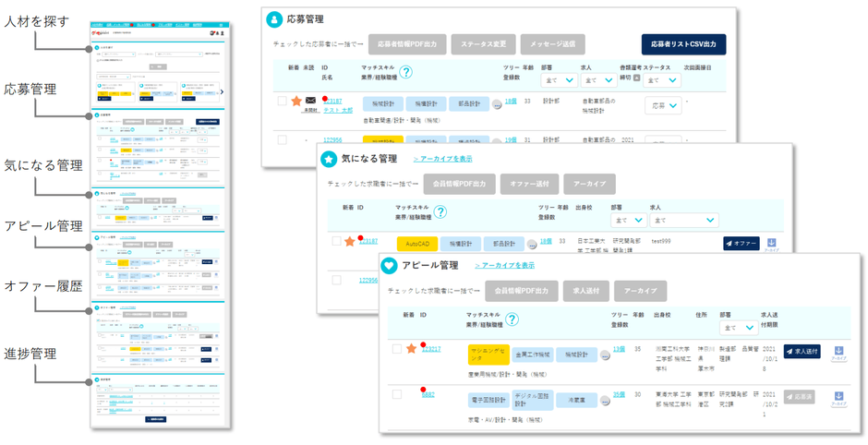Tick the checkbox for AutoCAD candidate row
868x445 pixels.
(x=337, y=242)
